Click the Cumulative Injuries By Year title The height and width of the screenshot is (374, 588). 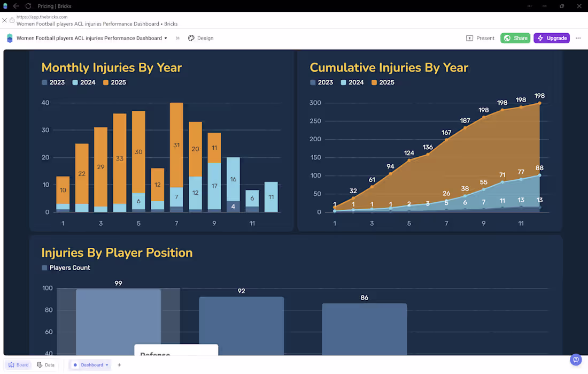pyautogui.click(x=389, y=67)
